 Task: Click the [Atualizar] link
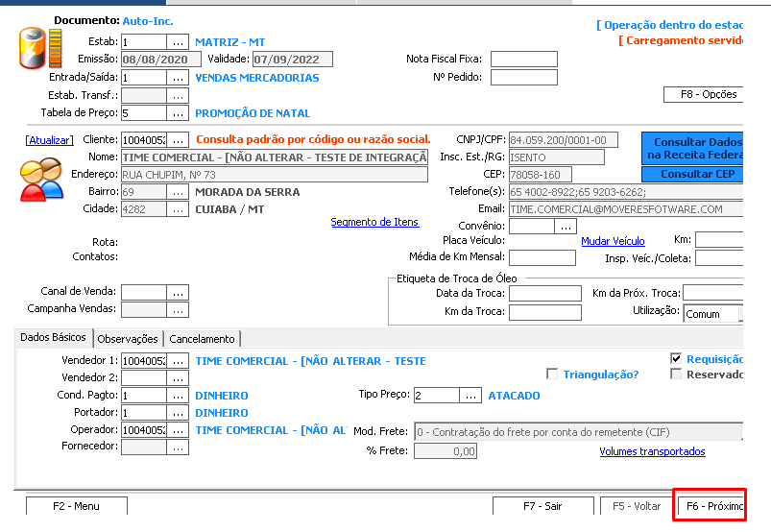coord(49,140)
